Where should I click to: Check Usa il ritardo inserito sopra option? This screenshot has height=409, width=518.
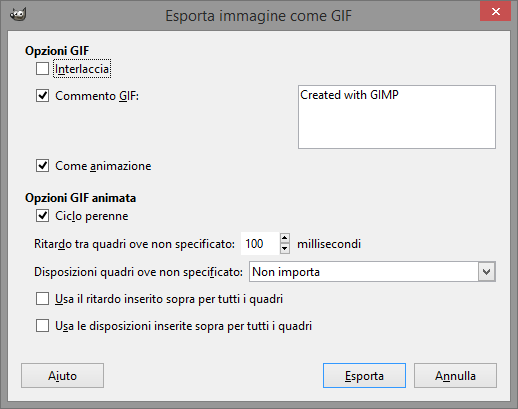point(42,299)
